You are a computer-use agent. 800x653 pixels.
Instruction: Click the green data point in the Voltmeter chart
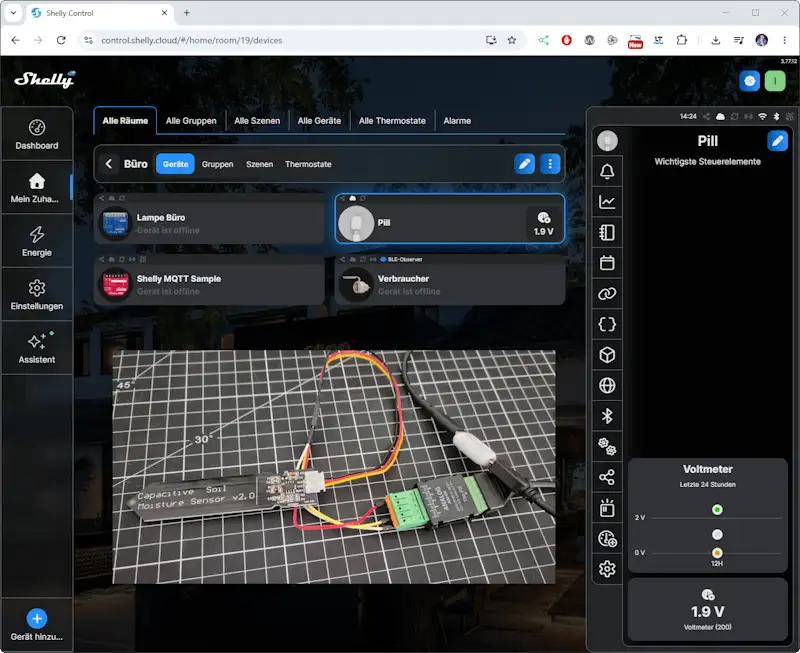click(717, 510)
